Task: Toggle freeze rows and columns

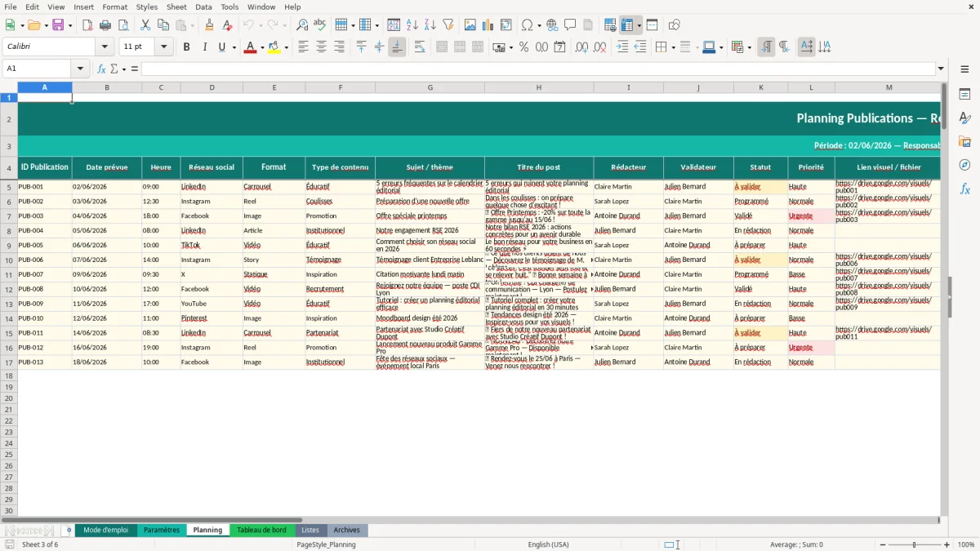Action: tap(627, 25)
